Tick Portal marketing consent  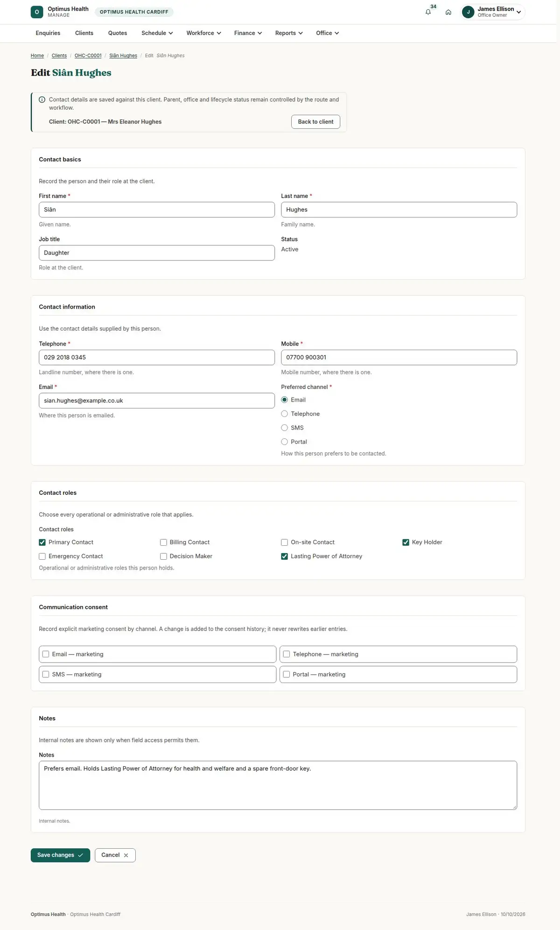(x=287, y=675)
